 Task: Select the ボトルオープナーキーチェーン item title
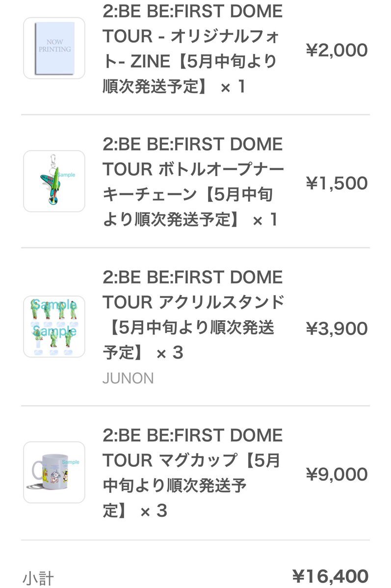pyautogui.click(x=193, y=181)
